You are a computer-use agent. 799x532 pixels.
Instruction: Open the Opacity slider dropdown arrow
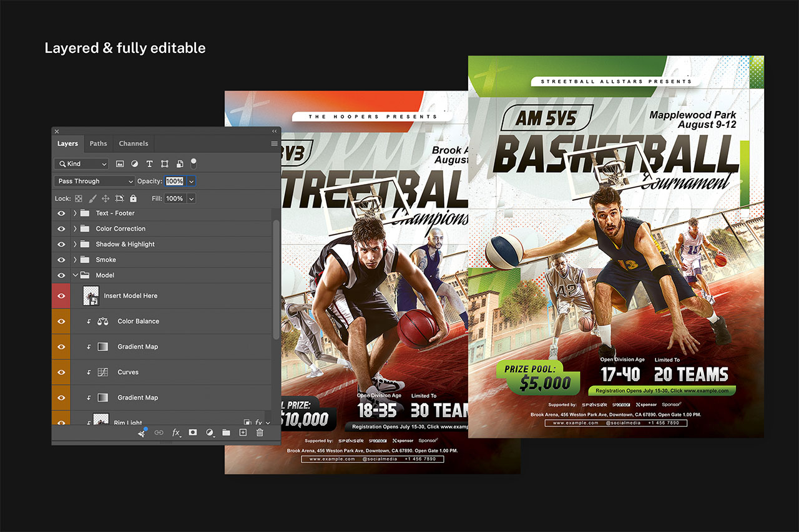(191, 181)
